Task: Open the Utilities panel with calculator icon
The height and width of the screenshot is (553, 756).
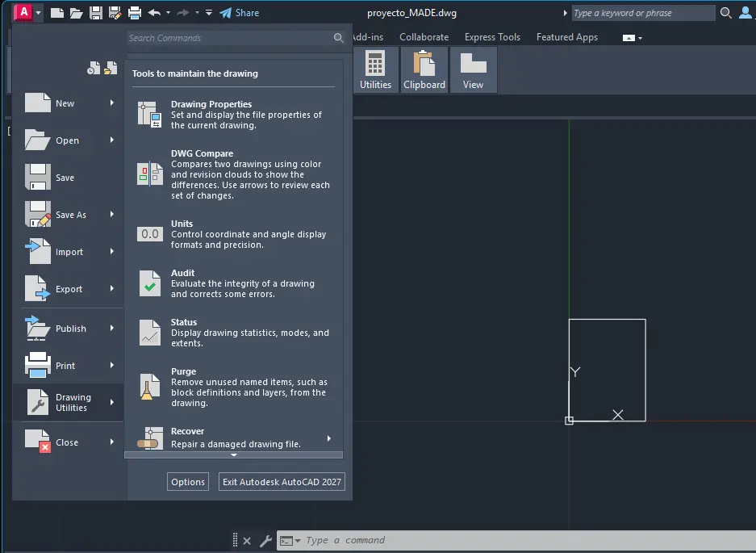Action: (376, 70)
